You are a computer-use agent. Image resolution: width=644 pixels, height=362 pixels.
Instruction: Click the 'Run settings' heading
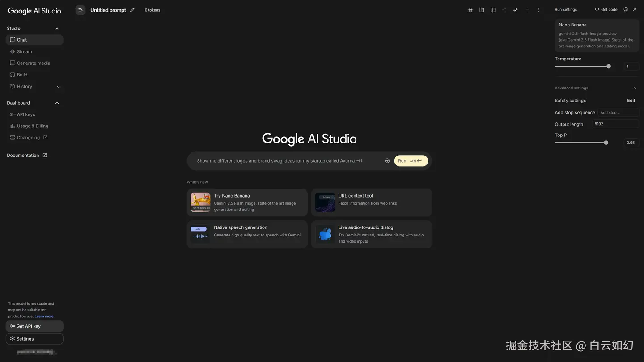(x=566, y=9)
